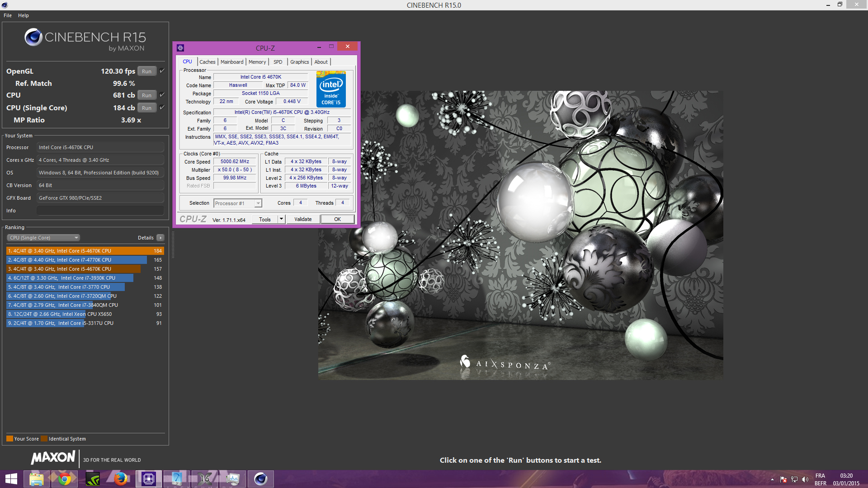This screenshot has width=868, height=488.
Task: Select ranking row 2 Intel Core i7-4770K
Action: tap(85, 260)
